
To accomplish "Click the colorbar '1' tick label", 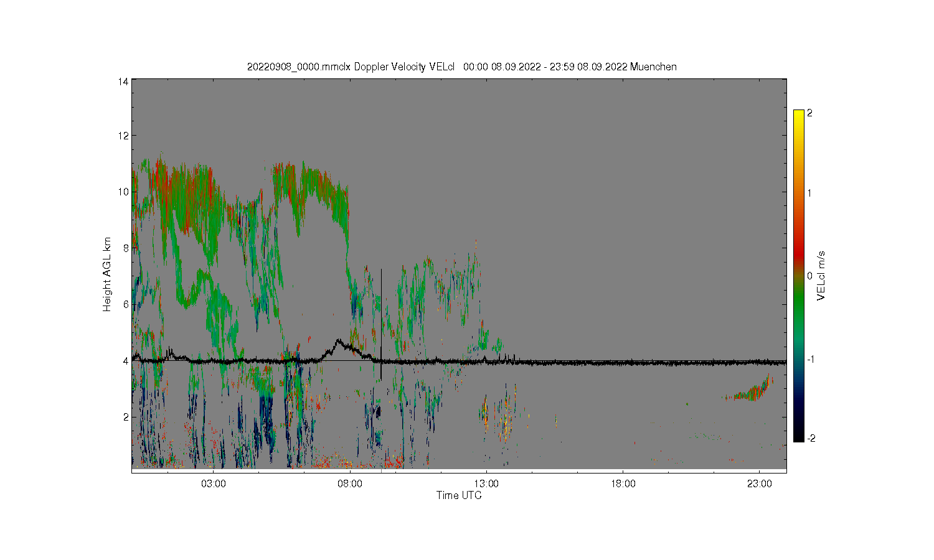I will (809, 193).
